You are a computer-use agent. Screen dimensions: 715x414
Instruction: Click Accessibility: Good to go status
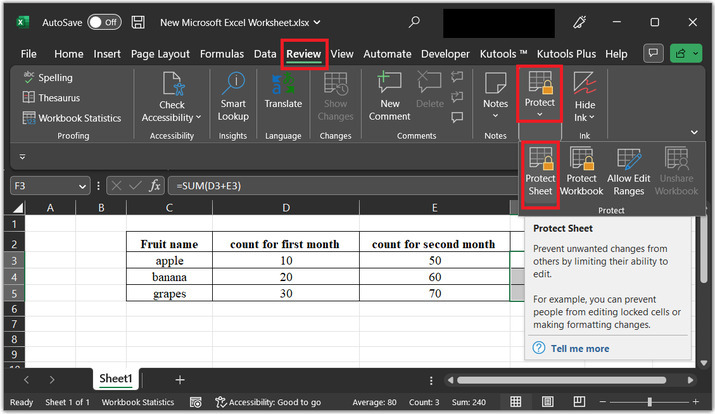pos(268,402)
